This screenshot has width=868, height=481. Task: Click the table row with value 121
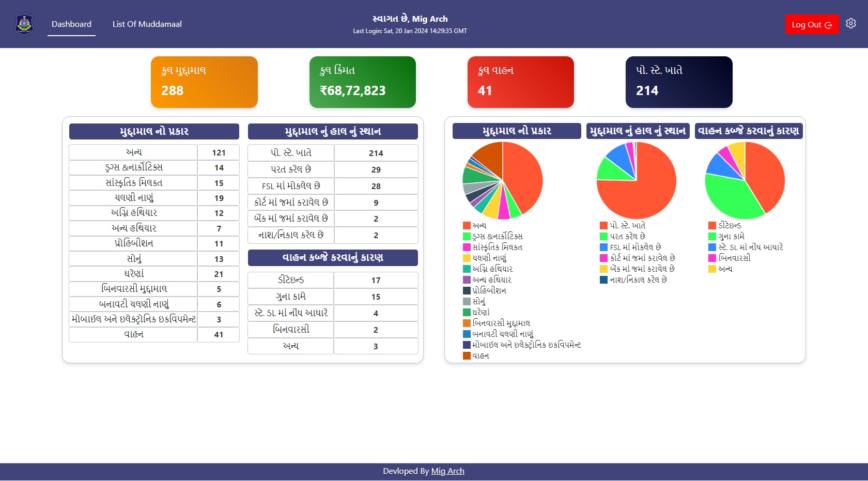coord(154,152)
